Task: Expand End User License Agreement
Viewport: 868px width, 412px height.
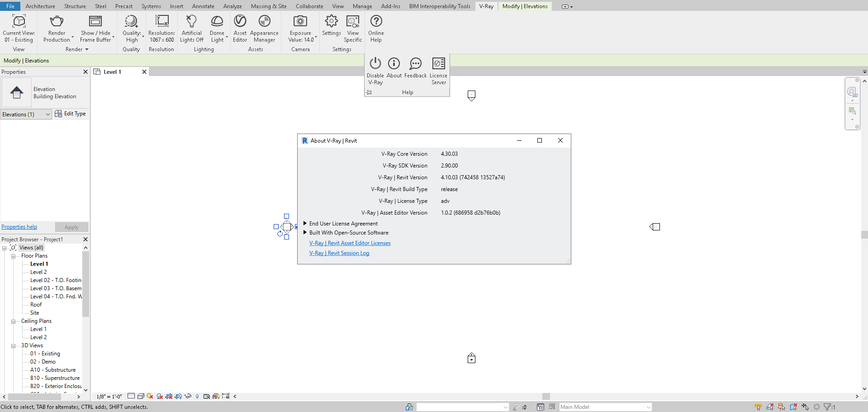Action: 305,223
